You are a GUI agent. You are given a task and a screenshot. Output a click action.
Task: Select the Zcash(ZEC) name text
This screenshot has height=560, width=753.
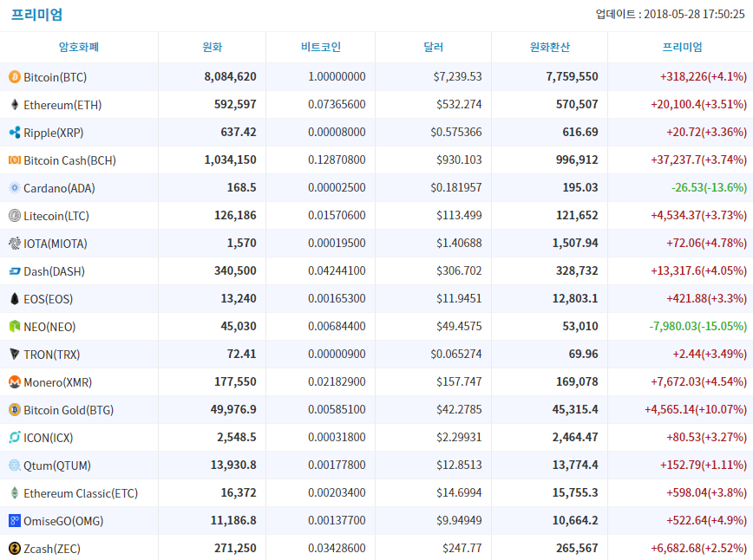[x=52, y=549]
